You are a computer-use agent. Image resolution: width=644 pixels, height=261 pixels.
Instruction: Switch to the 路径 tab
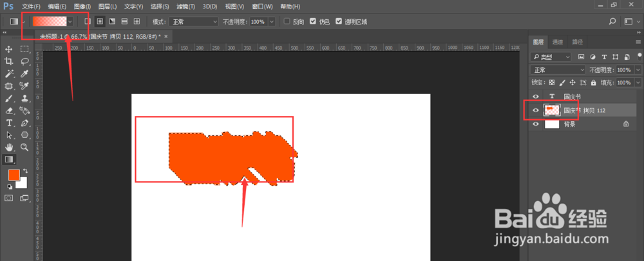pos(577,41)
